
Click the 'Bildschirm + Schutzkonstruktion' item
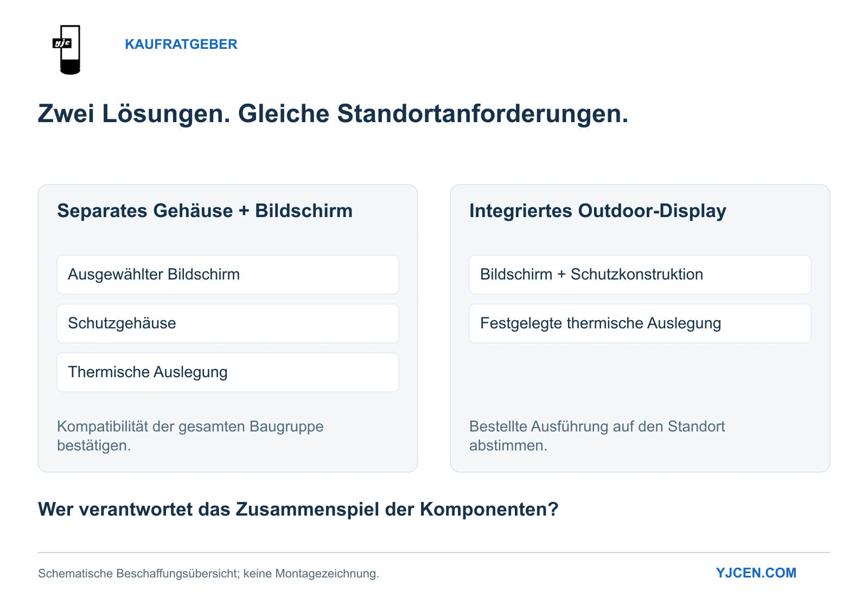(640, 275)
